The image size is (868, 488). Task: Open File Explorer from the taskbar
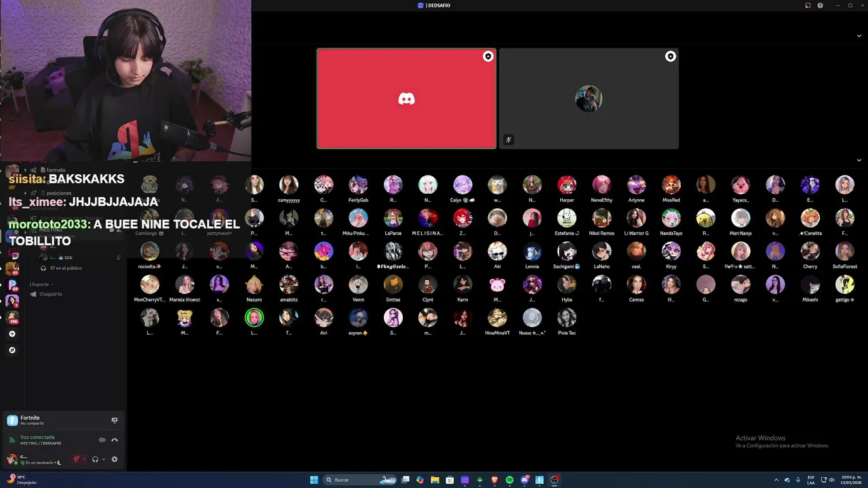point(435,480)
